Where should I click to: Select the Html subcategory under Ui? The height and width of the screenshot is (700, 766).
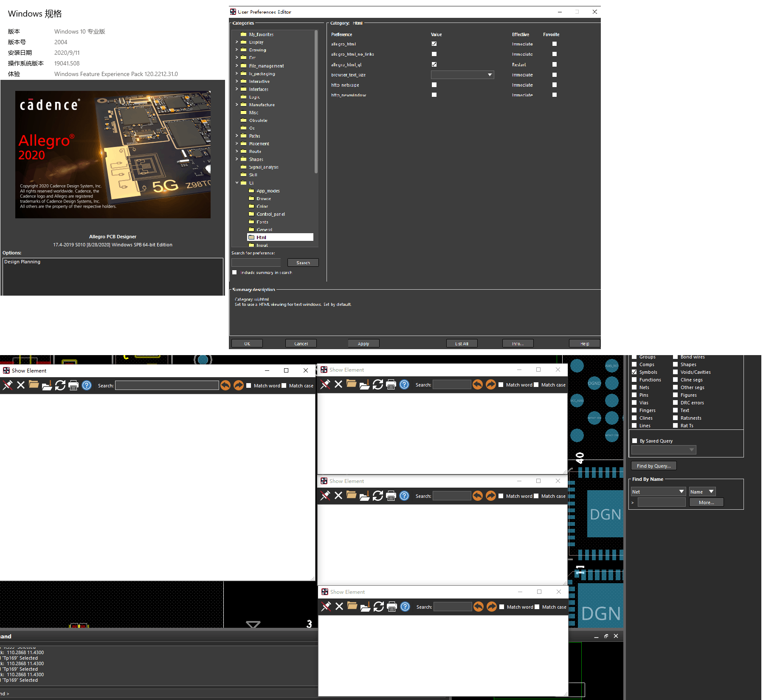[x=280, y=237]
